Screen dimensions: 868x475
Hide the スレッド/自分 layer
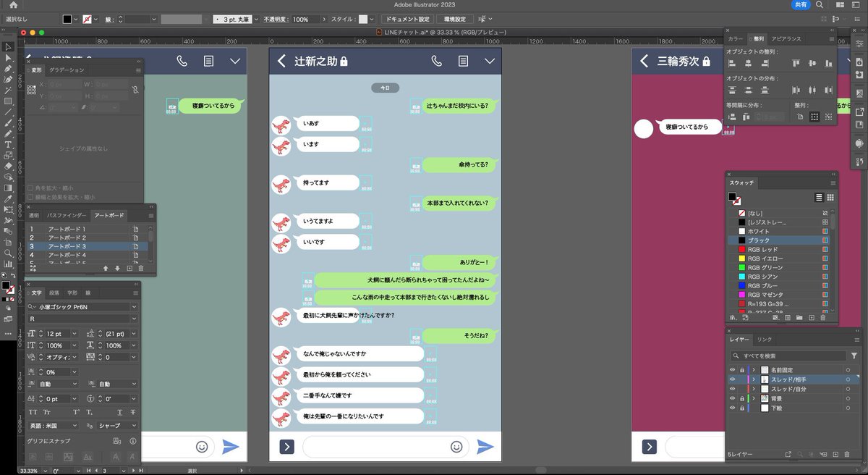(x=732, y=389)
